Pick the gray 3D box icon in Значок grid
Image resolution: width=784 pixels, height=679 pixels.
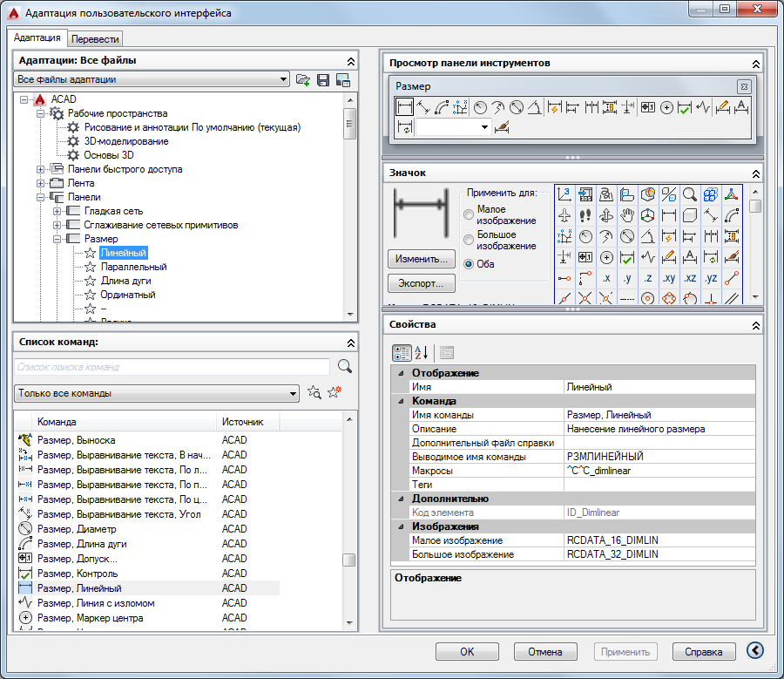(x=690, y=215)
